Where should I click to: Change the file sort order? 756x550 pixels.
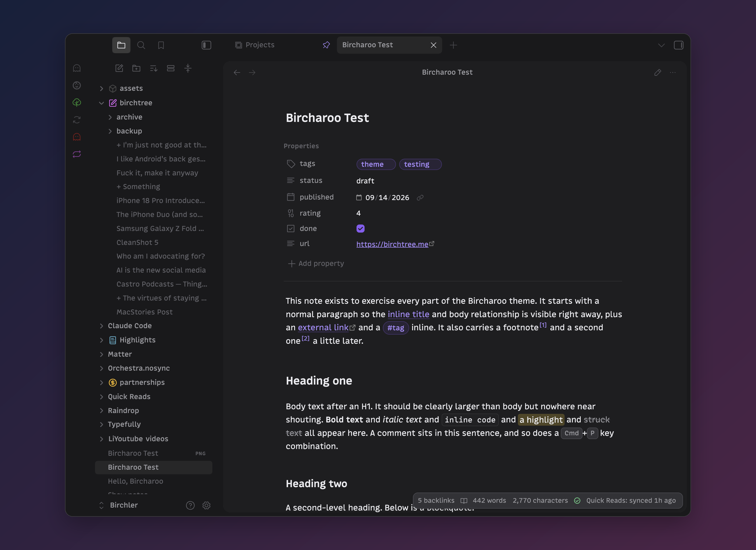(x=154, y=68)
